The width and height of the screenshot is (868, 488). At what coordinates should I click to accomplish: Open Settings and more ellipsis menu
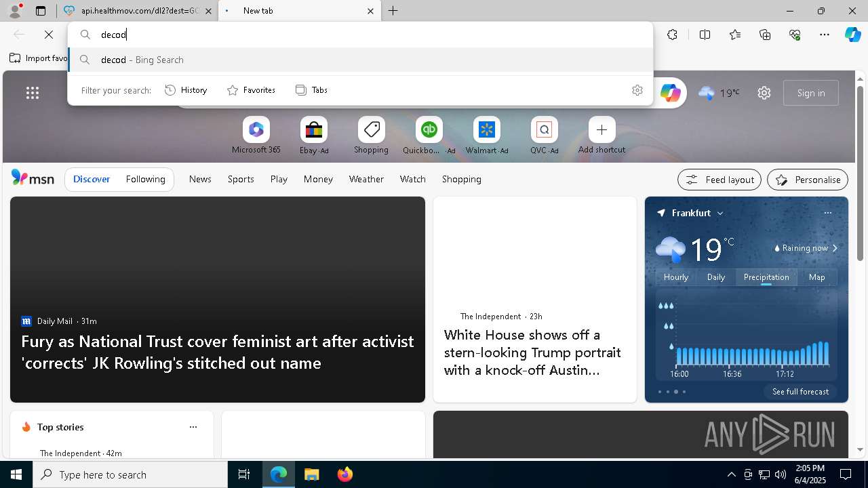click(825, 35)
